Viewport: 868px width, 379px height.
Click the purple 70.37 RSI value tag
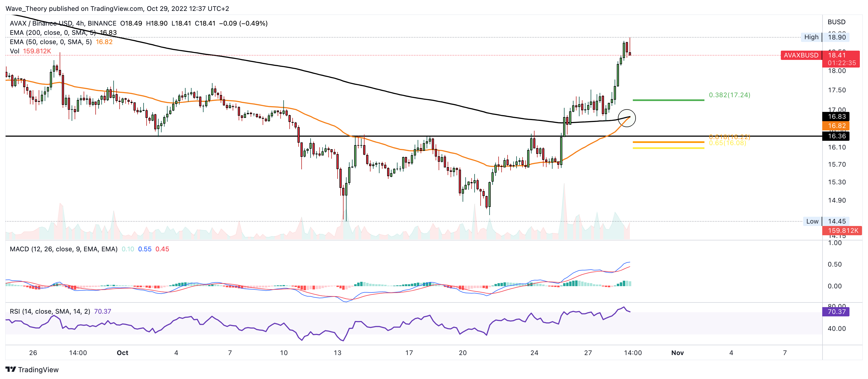[836, 312]
